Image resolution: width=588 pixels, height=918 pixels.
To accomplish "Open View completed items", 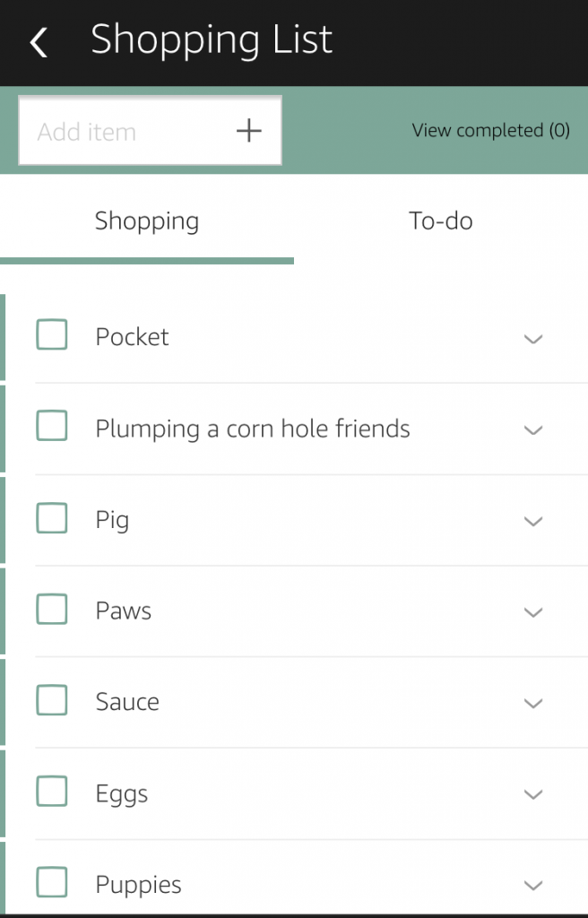I will (490, 130).
